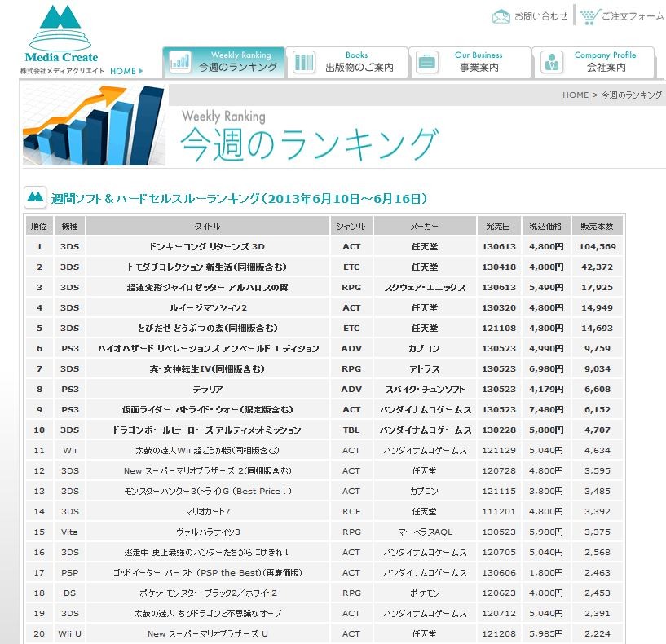The image size is (666, 644).
Task: Click the HOME breadcrumb link
Action: pyautogui.click(x=575, y=95)
